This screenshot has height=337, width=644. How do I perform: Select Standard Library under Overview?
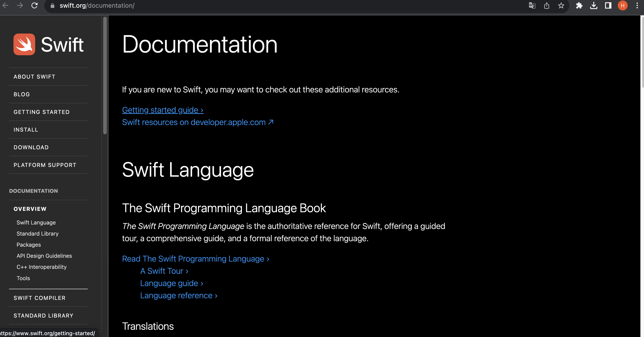(38, 234)
